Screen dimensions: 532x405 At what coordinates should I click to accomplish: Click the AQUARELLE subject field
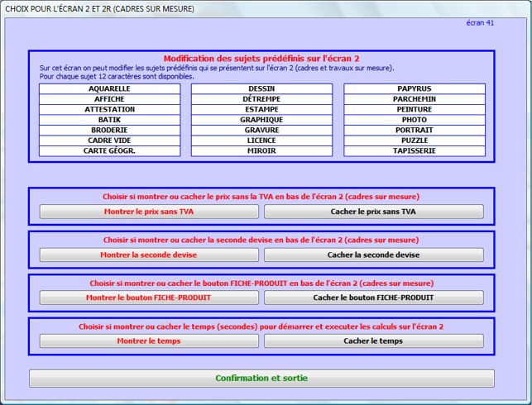pos(109,88)
